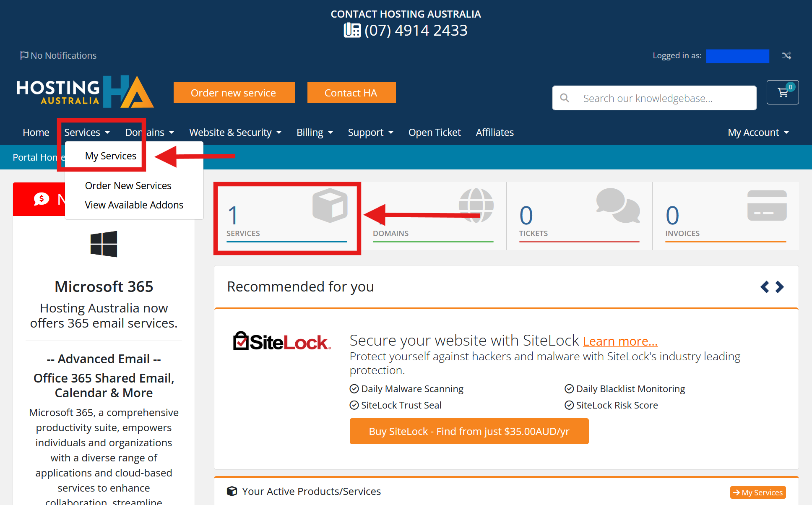Open the Tickets count tile

point(579,217)
